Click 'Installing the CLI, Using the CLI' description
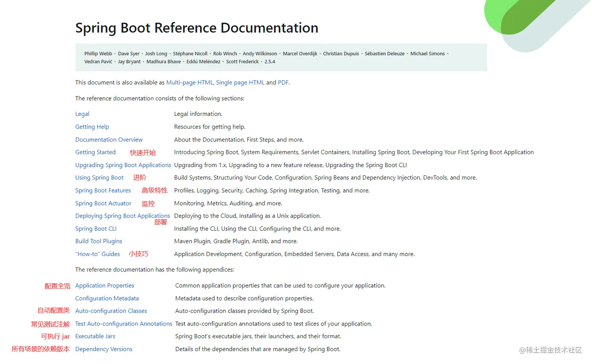Viewport: 592px width, 364px height. point(258,229)
